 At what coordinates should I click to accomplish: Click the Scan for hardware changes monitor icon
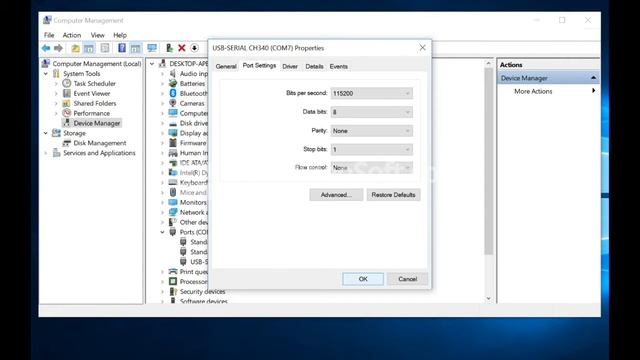(x=152, y=48)
